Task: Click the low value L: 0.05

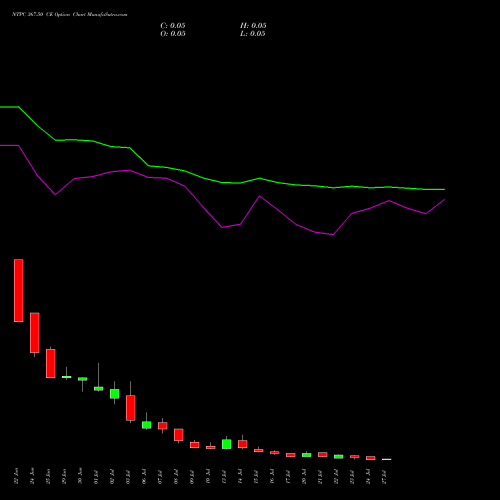Action: (253, 34)
